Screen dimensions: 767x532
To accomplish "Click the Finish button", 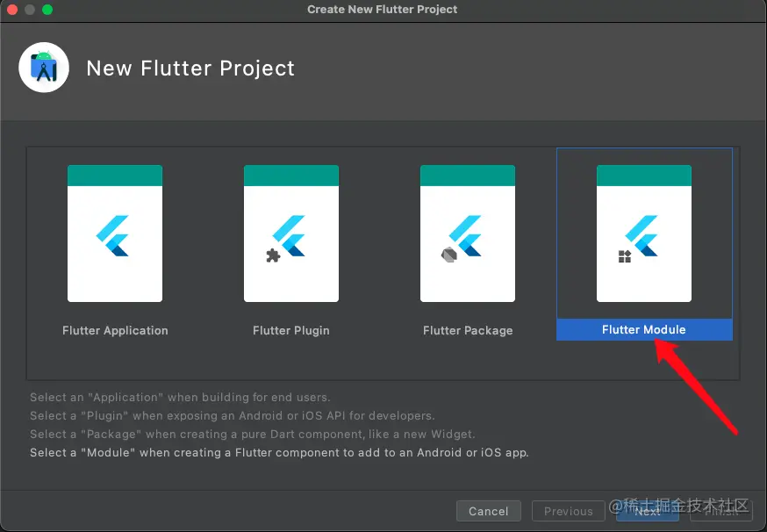I will tap(721, 511).
